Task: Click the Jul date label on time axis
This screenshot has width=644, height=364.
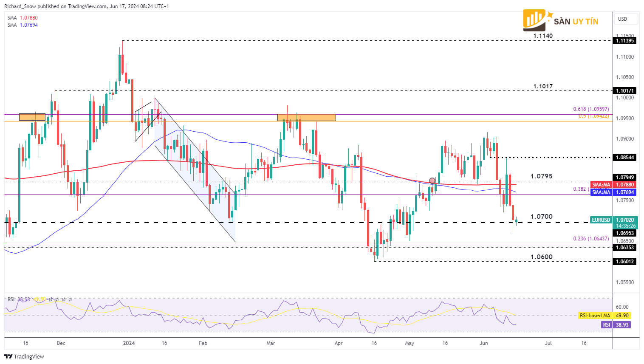Action: click(548, 343)
